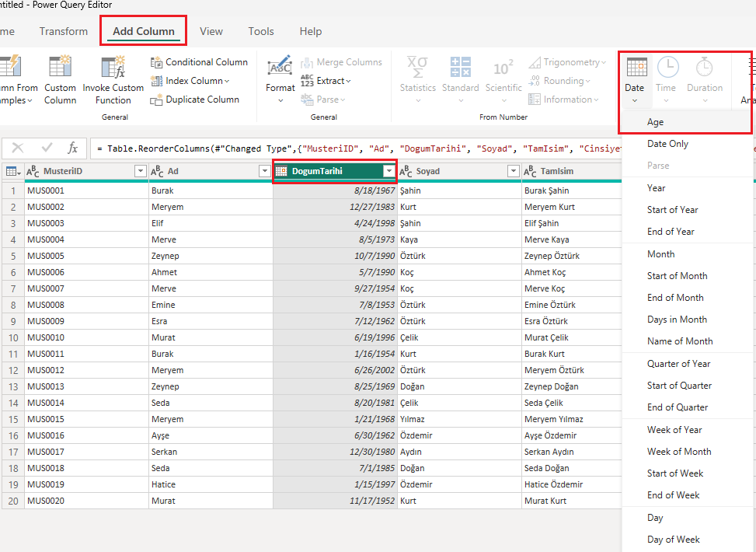Click the Scientific icon
Viewport: 756px width, 552px height.
click(x=503, y=68)
